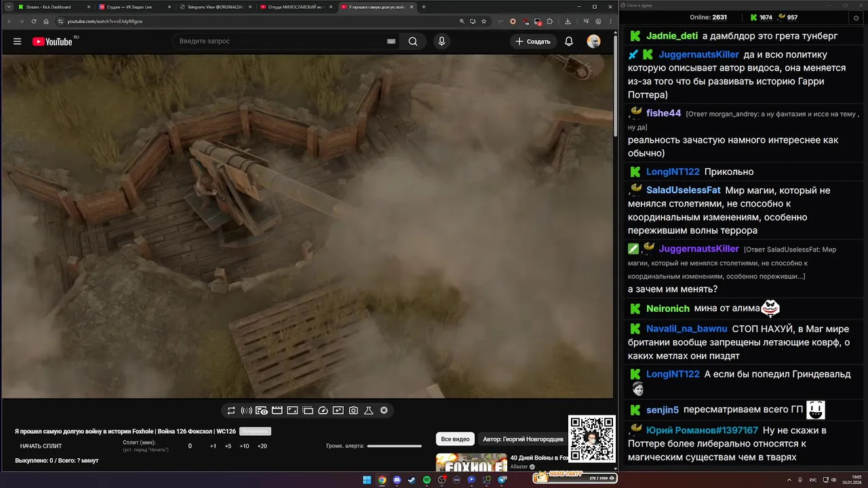This screenshot has height=488, width=868.
Task: Switch to the VK Видео Live studio tab
Action: [x=134, y=7]
